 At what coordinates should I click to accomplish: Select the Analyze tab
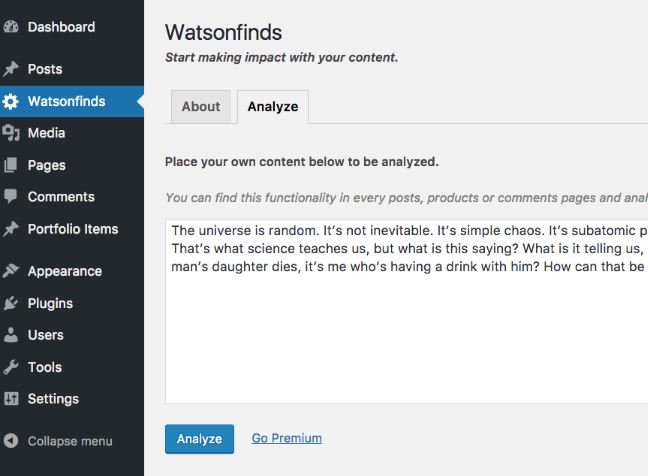click(273, 107)
